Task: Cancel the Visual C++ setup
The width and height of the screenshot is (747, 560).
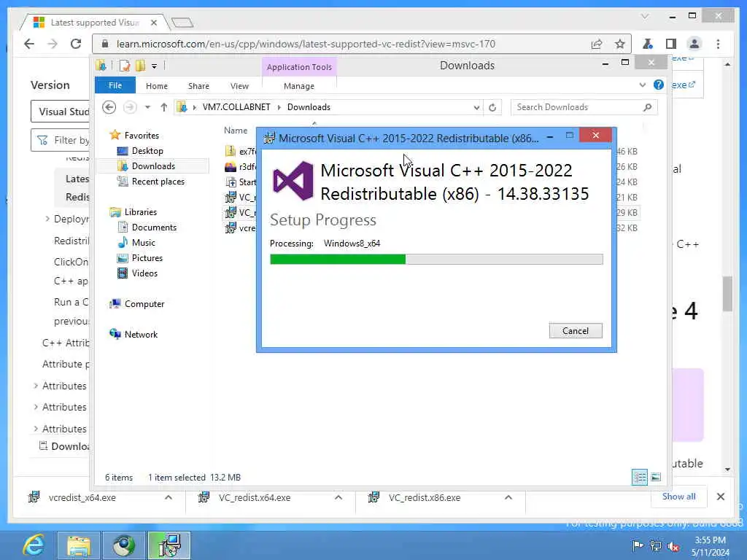Action: tap(575, 330)
